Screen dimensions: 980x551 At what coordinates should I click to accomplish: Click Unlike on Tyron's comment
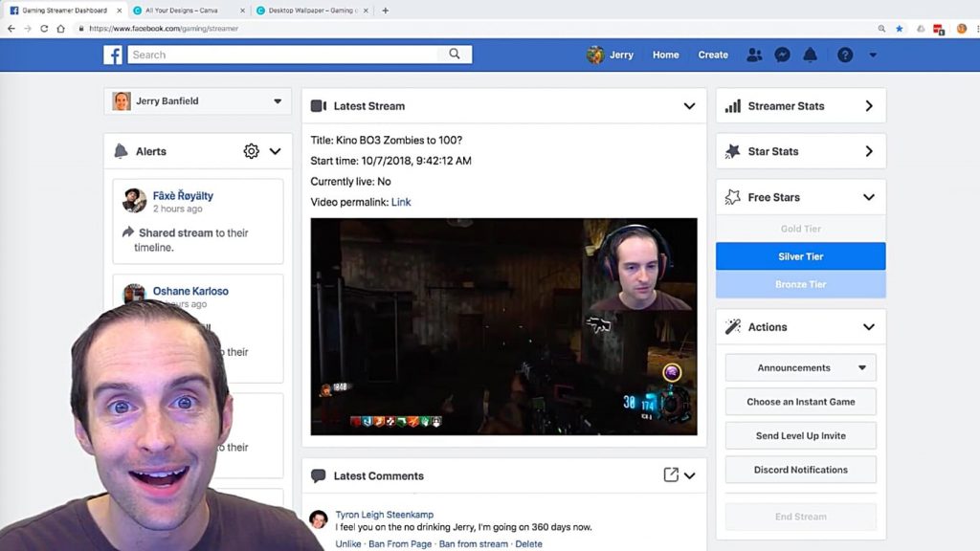click(348, 544)
